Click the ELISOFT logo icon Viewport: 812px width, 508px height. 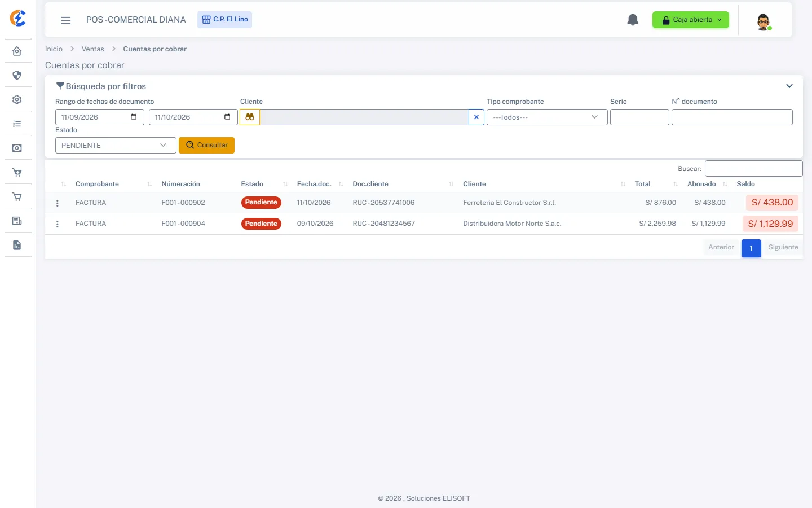(18, 18)
